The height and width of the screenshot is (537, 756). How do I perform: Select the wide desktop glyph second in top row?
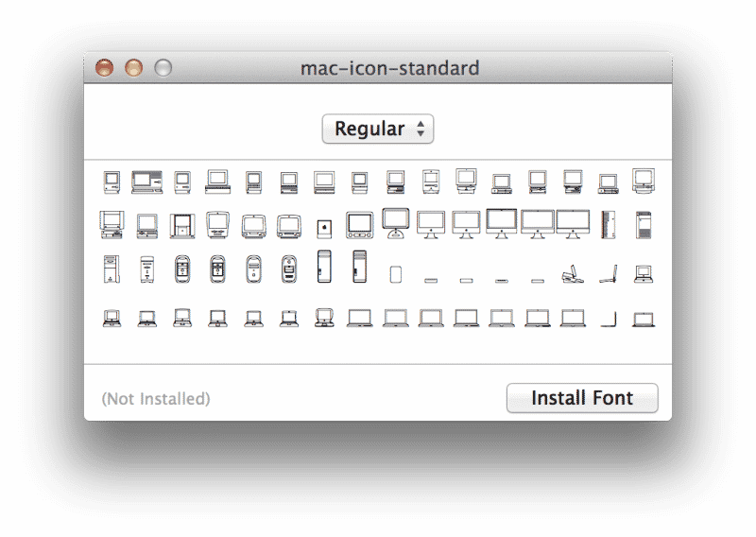pos(146,181)
